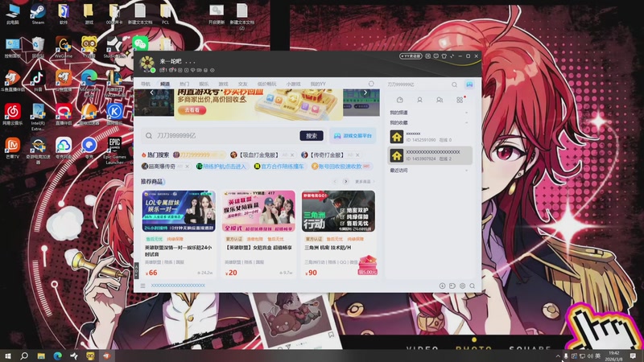Screen dimensions: 644x362
Task: Click the download icon in YY bottom bar
Action: tap(442, 286)
